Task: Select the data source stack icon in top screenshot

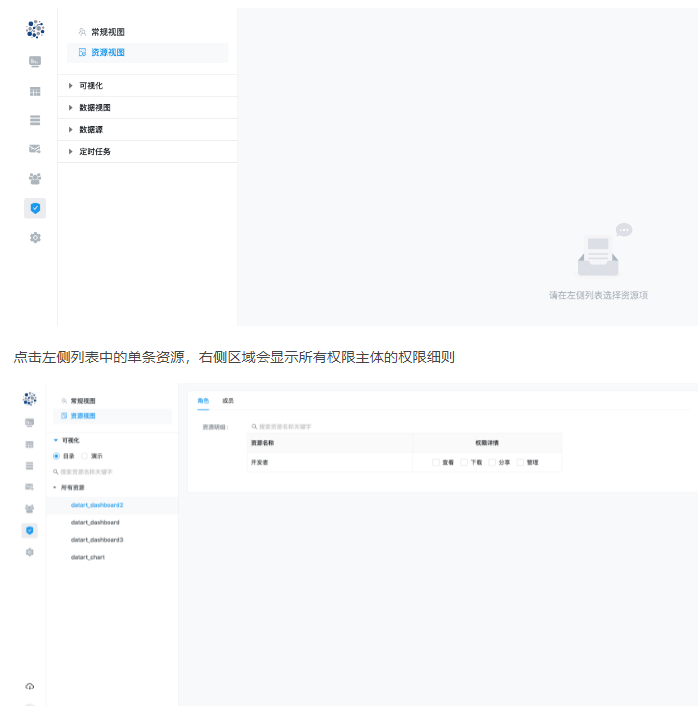Action: point(35,120)
